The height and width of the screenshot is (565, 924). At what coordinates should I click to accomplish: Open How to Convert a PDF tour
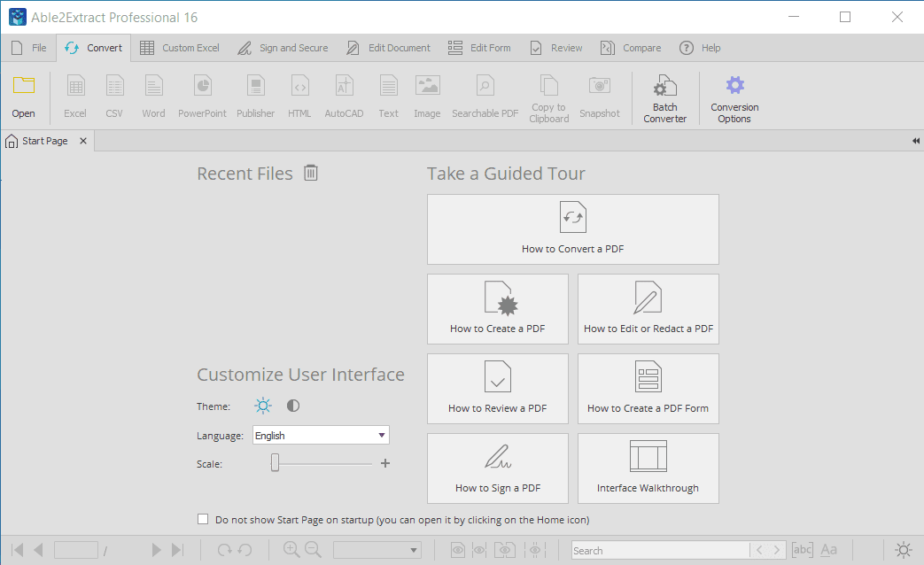[x=573, y=229]
